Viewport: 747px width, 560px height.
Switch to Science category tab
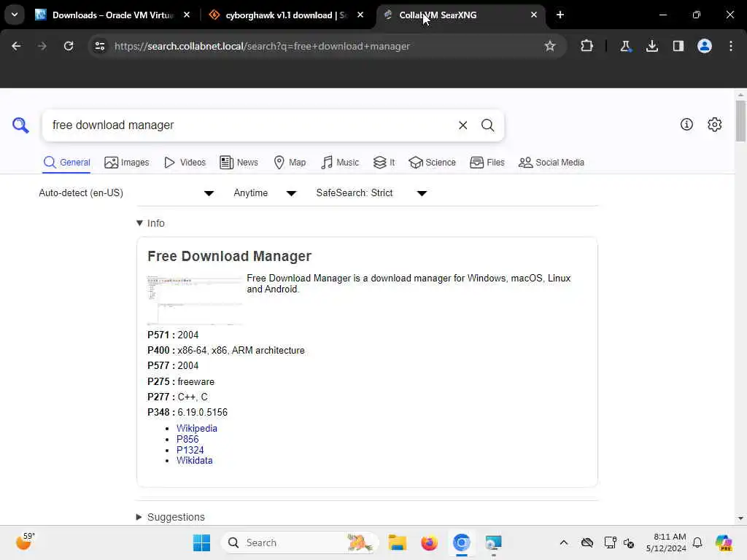point(432,163)
